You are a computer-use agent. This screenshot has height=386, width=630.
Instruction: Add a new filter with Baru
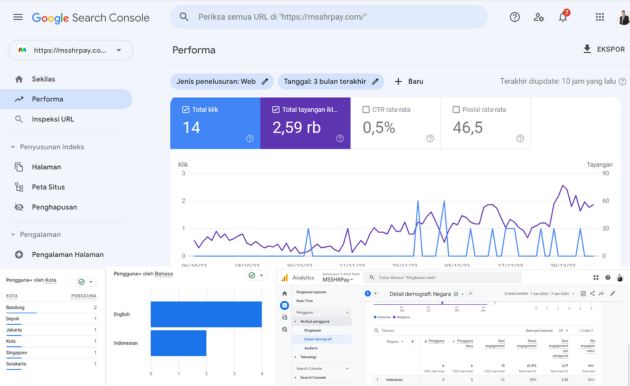tap(409, 82)
